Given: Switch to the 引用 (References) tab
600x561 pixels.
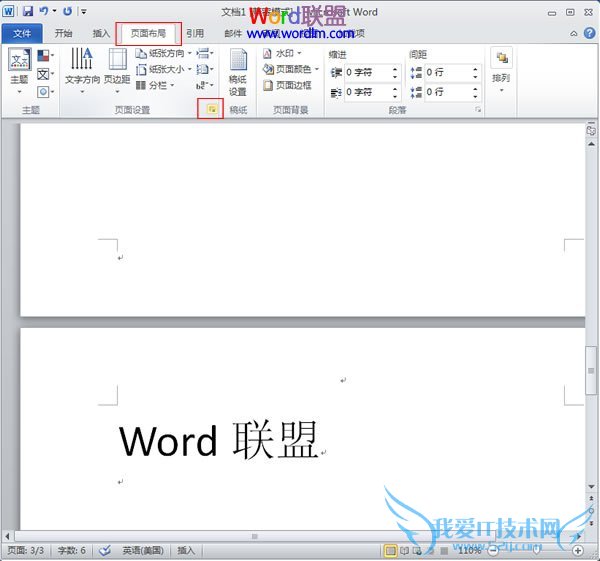Looking at the screenshot, I should 195,34.
